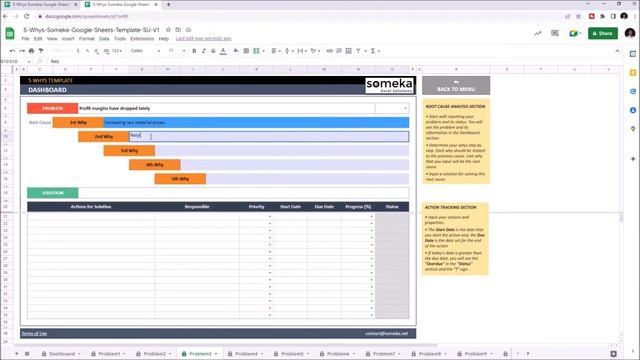Hide the menus with collapse arrow
The image size is (640, 360).
pos(617,51)
